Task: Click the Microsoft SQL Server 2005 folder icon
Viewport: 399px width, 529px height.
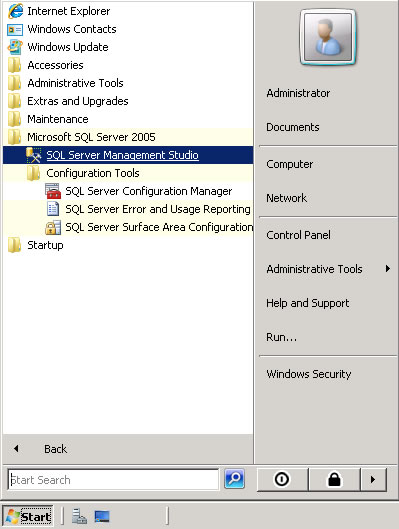Action: (x=15, y=137)
